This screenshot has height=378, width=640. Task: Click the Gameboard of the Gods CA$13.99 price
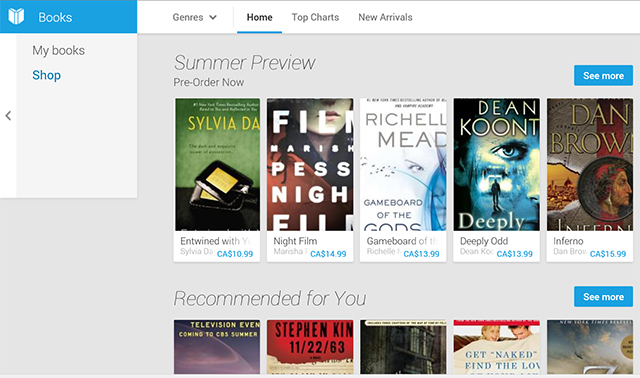click(422, 254)
